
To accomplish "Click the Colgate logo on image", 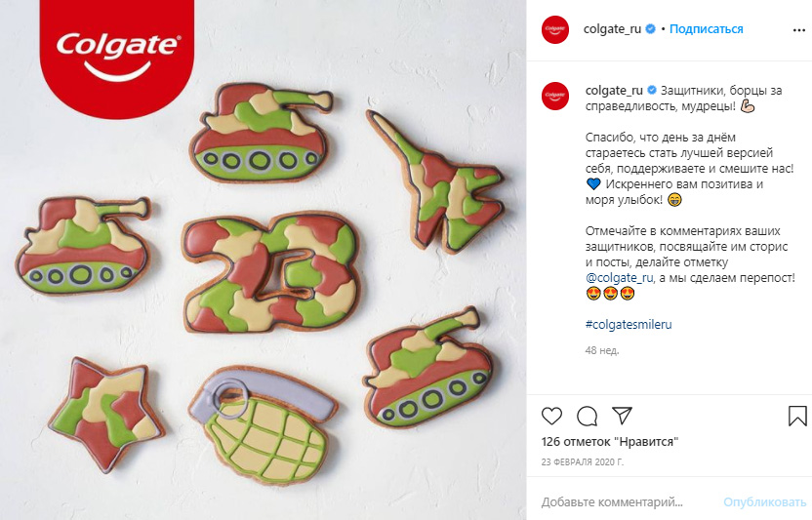I will pyautogui.click(x=117, y=55).
